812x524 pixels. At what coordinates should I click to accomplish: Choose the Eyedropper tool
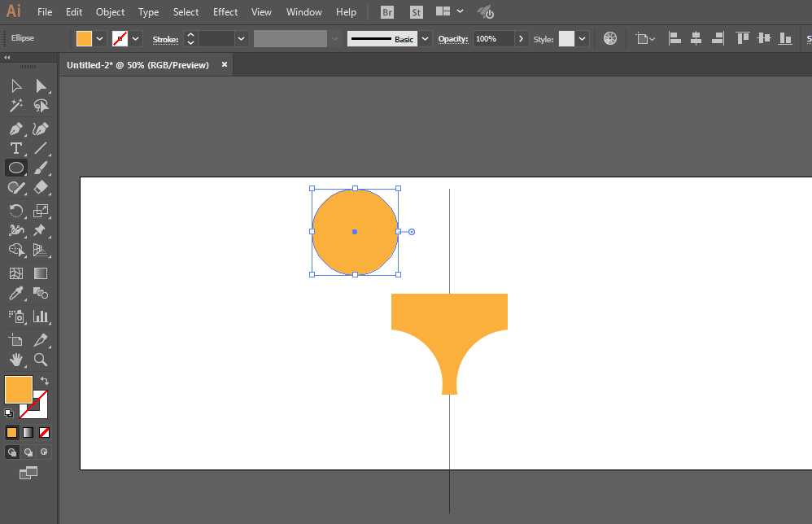tap(15, 294)
